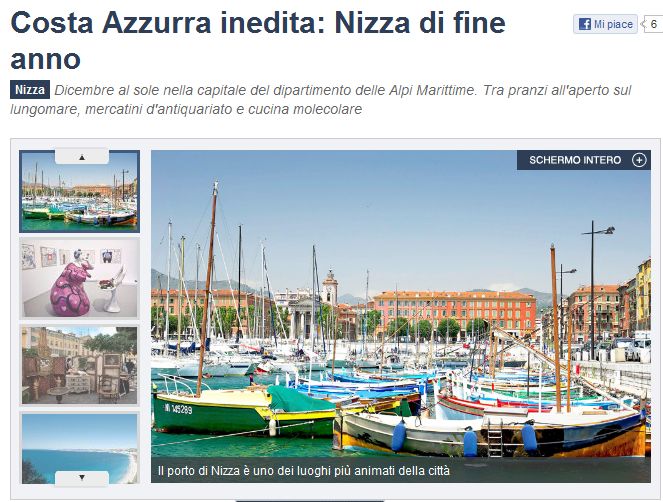
Task: Select the blue bay coastline thumbnail
Action: click(79, 448)
